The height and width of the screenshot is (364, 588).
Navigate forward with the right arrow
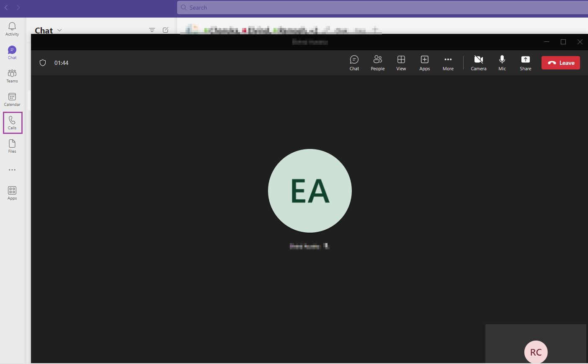[18, 8]
